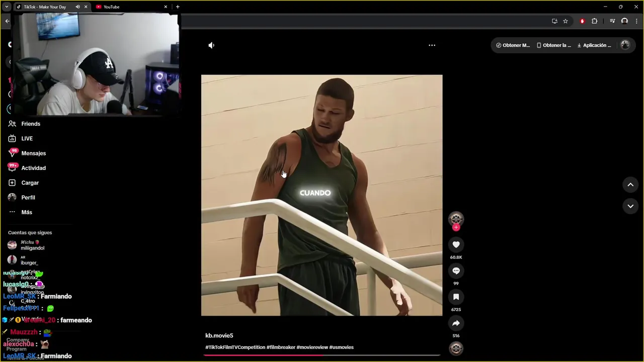
Task: Open the Extensions puzzle icon
Action: click(x=595, y=21)
